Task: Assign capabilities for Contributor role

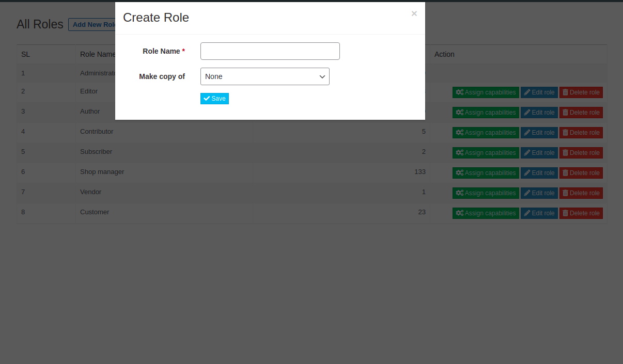Action: coord(486,133)
